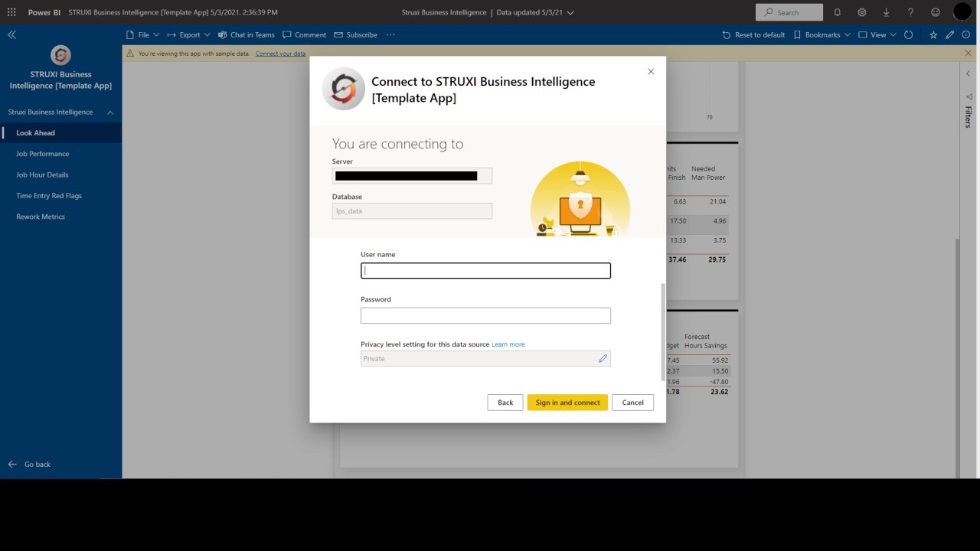Click the 23.62 total value
Screen dimensions: 980x551
(719, 392)
